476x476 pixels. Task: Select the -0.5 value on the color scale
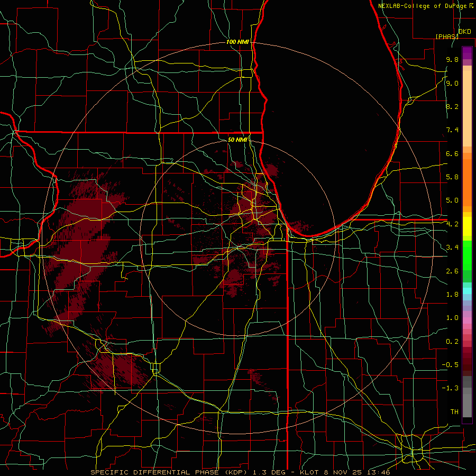tap(450, 365)
